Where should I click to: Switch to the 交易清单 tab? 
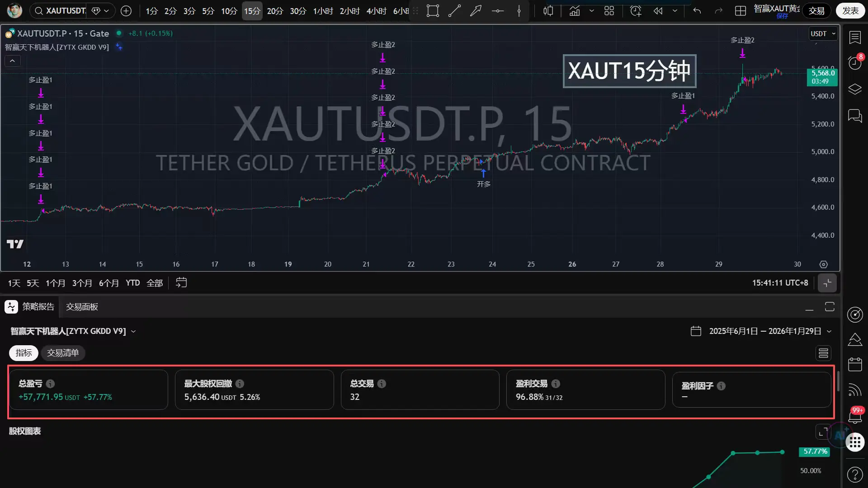63,353
